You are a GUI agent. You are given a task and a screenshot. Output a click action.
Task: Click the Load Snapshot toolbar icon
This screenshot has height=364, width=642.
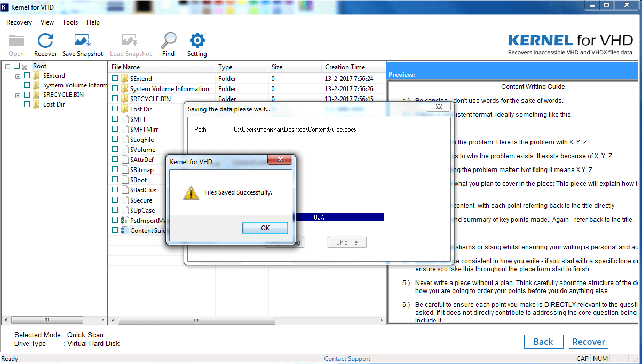(x=130, y=41)
